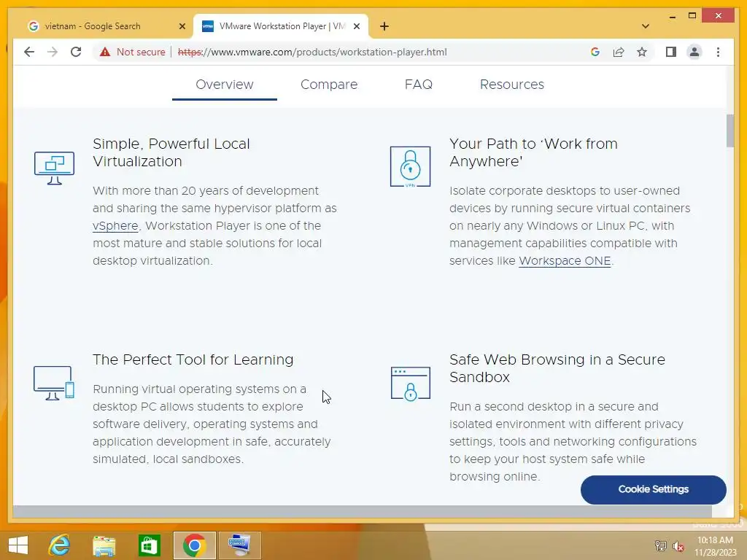
Task: Open the keyboard and monitor taskbar app
Action: click(239, 545)
